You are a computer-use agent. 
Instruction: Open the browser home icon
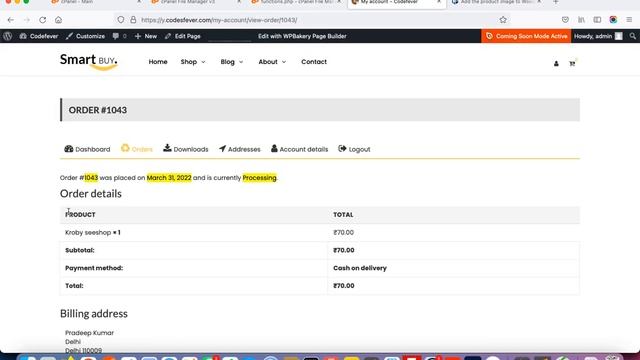tap(58, 20)
